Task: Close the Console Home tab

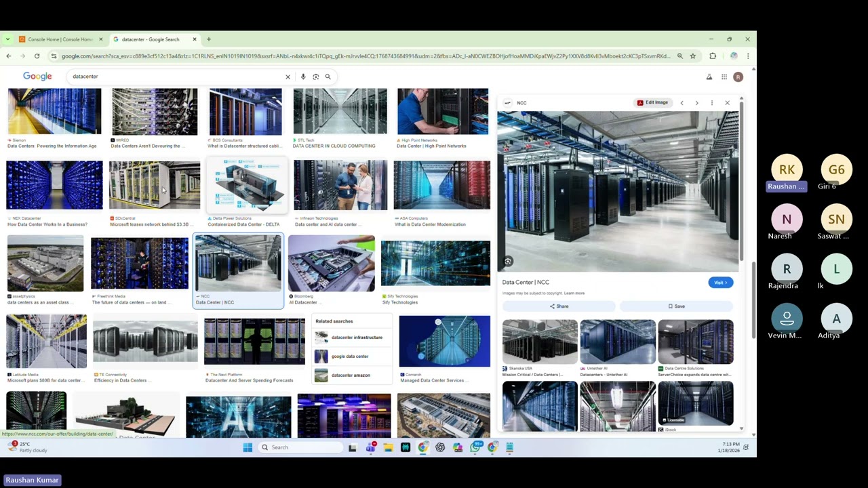Action: click(x=101, y=39)
